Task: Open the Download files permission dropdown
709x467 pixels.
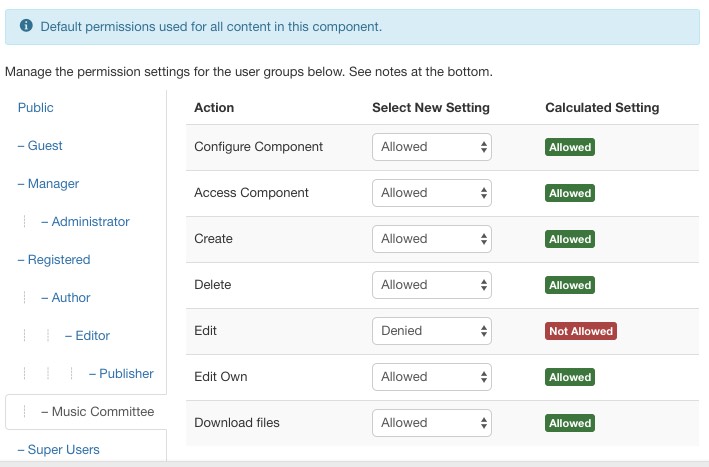Action: click(x=432, y=423)
